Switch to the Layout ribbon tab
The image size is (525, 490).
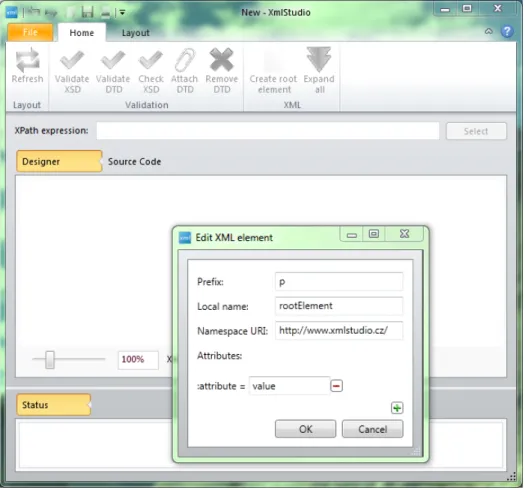(136, 33)
